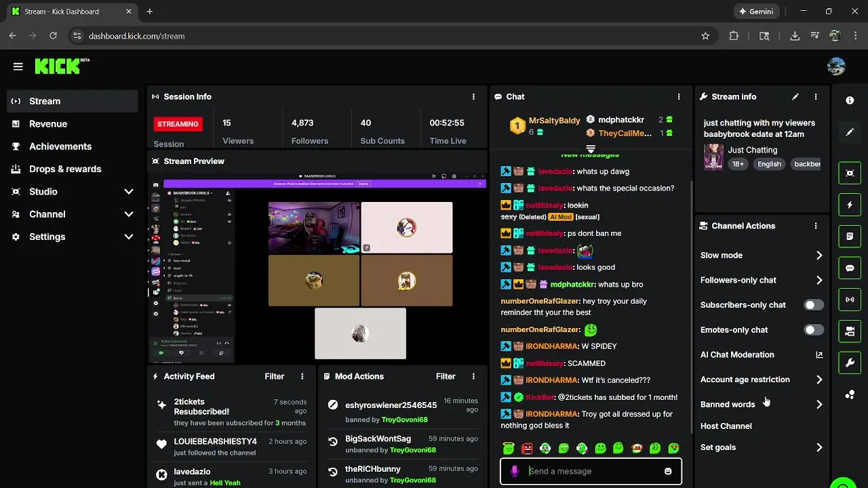The image size is (868, 488).
Task: Click ban icon next to eshyroswiener2546545
Action: click(x=333, y=405)
